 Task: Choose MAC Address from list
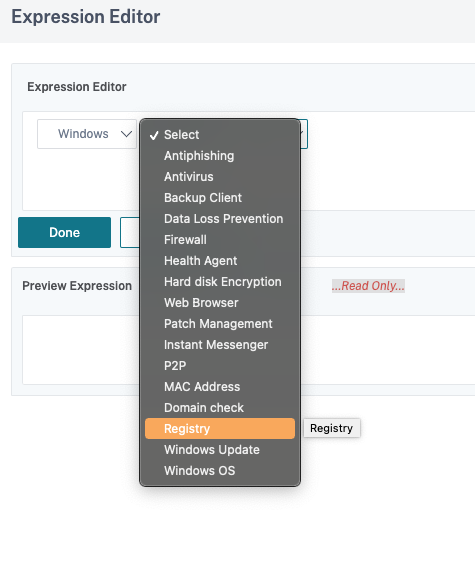[x=220, y=386]
